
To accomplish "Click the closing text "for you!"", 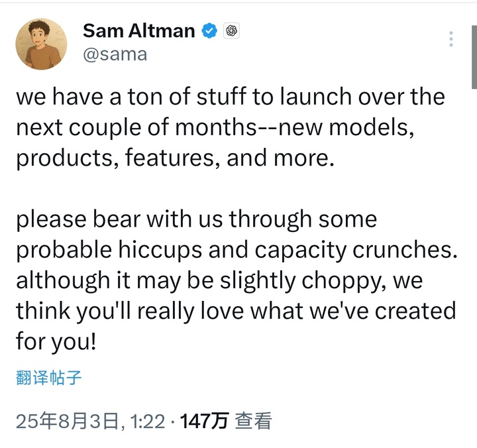I will [56, 341].
